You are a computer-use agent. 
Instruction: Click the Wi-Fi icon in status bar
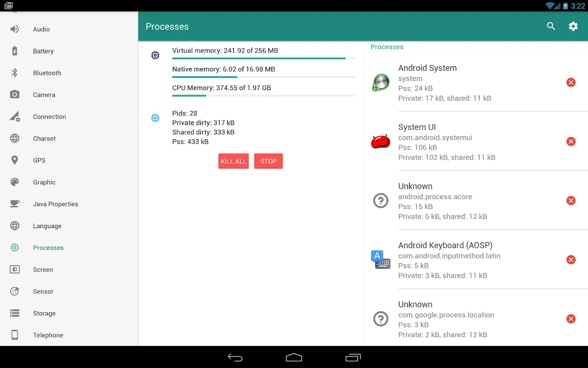click(550, 6)
